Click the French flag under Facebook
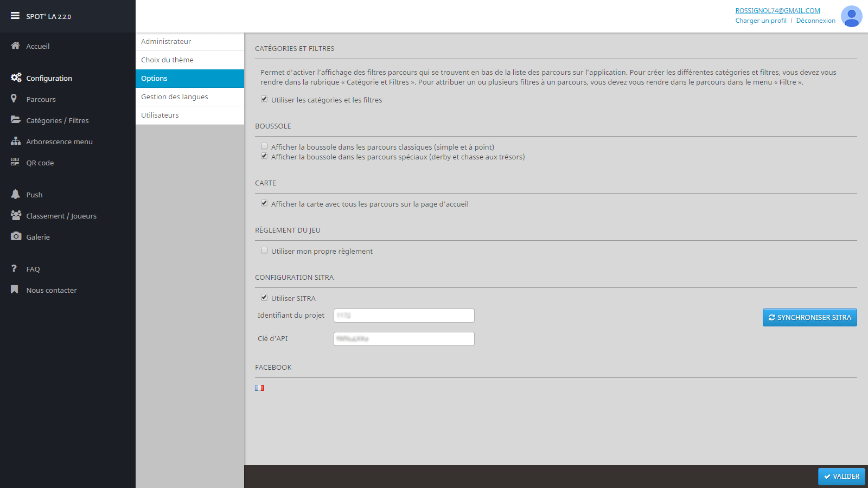Viewport: 868px width, 488px height. [259, 388]
